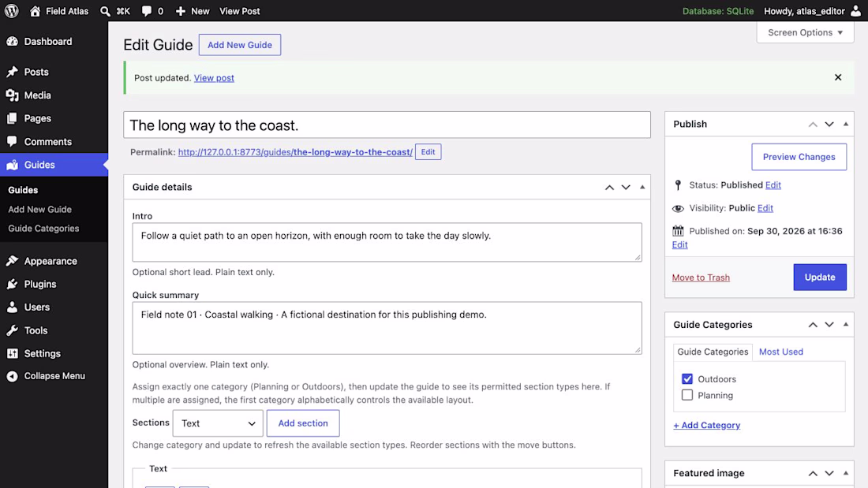Click the Tools wrench icon
868x488 pixels.
(12, 330)
